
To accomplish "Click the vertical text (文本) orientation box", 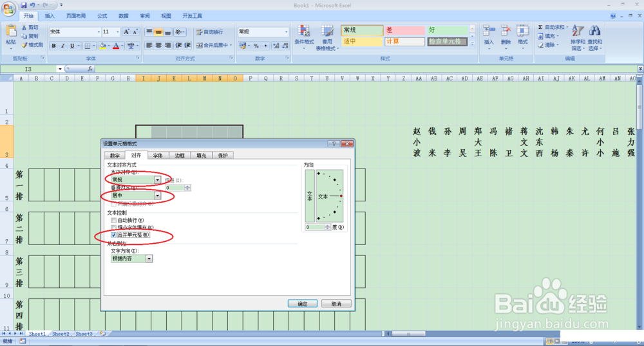I will click(310, 196).
